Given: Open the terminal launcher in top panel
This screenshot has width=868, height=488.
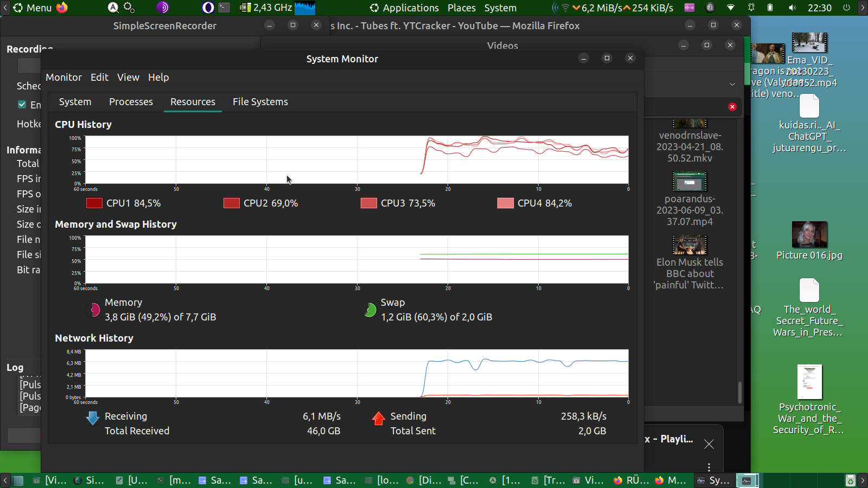Looking at the screenshot, I should point(224,8).
